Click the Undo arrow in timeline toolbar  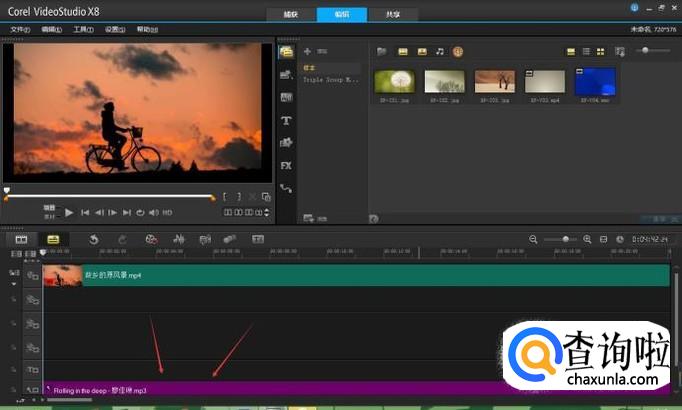(93, 239)
